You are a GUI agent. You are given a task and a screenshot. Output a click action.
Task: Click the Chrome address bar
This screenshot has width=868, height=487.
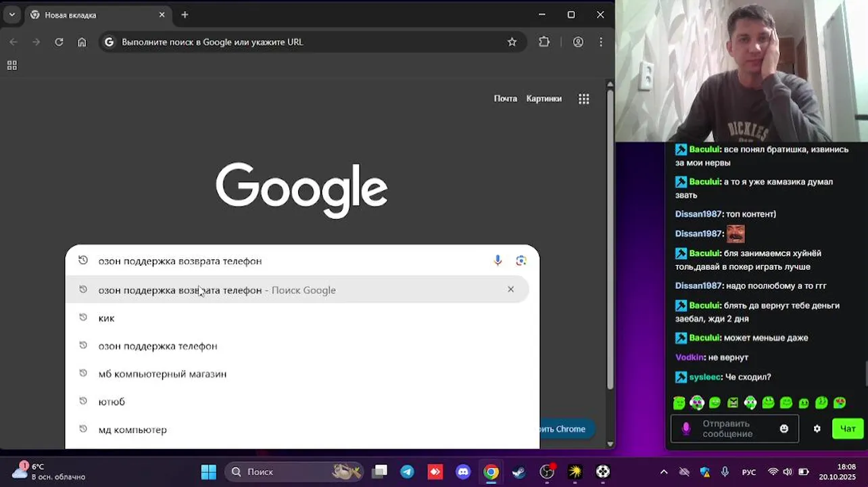(311, 42)
